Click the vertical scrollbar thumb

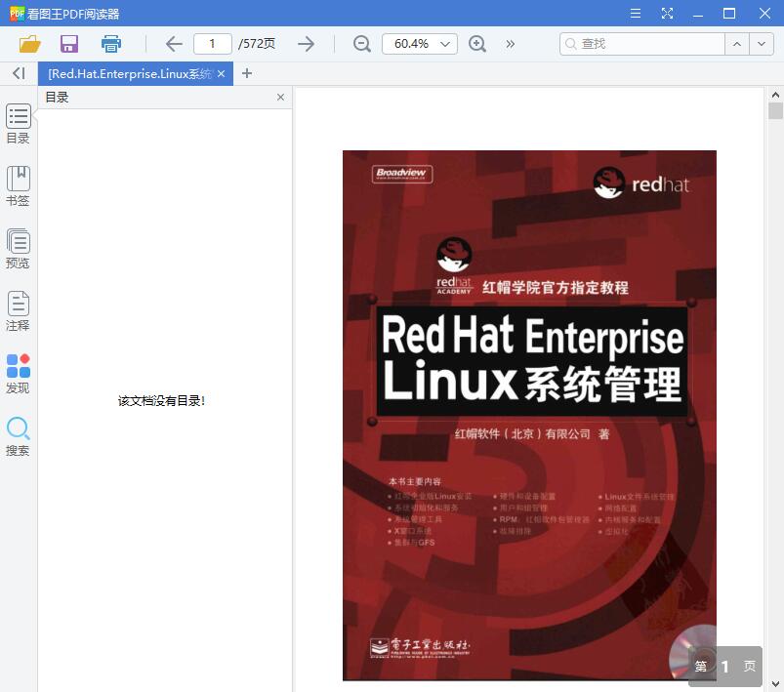(775, 110)
